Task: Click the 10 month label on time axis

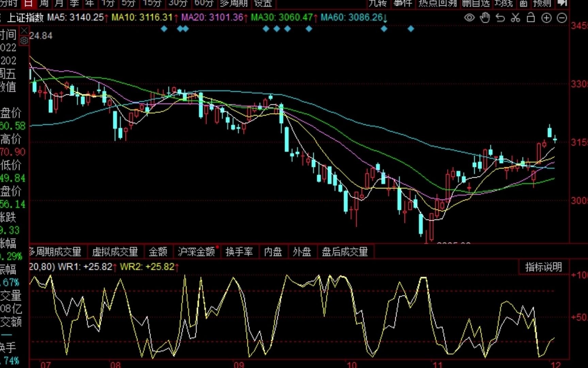Action: 352,364
